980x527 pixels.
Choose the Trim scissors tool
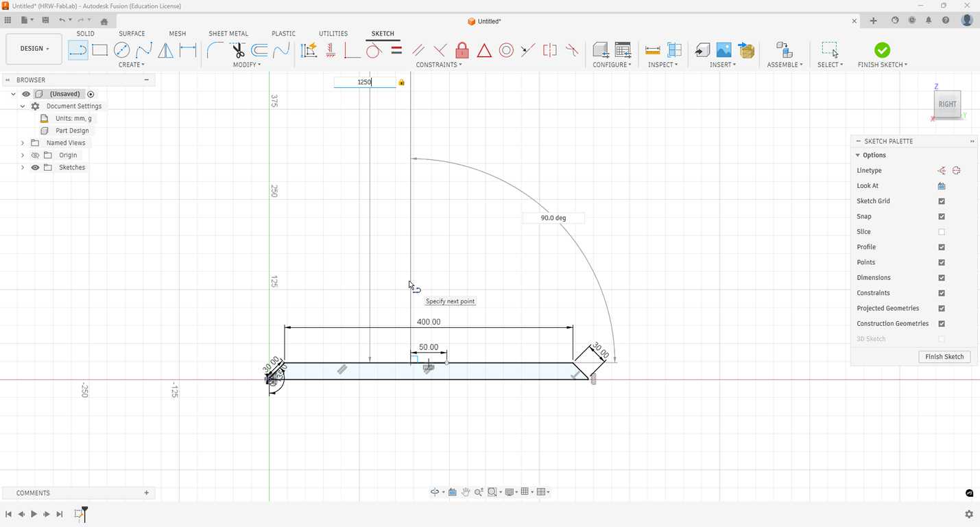coord(237,50)
